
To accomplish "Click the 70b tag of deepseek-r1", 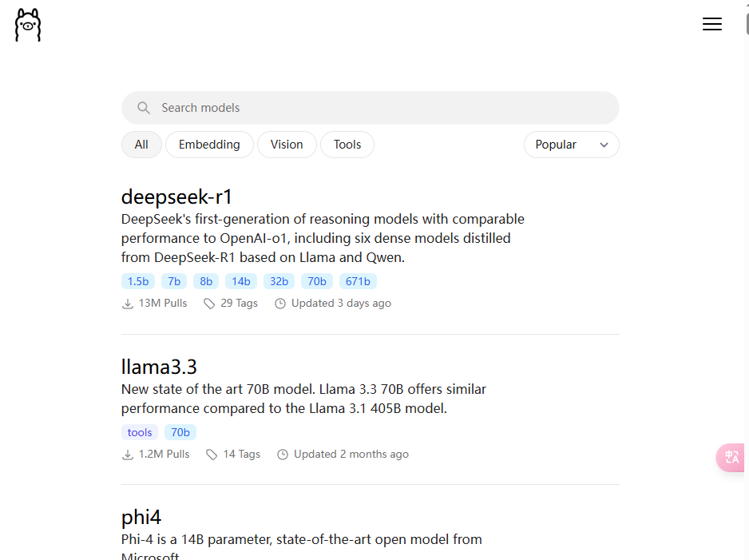I will pyautogui.click(x=317, y=281).
